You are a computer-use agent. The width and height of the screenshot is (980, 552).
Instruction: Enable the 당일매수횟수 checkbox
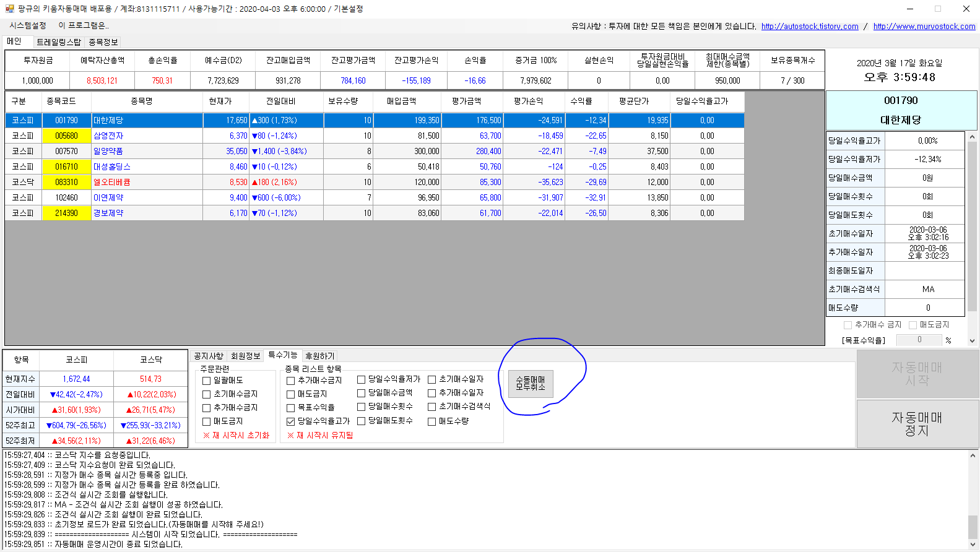(x=361, y=407)
